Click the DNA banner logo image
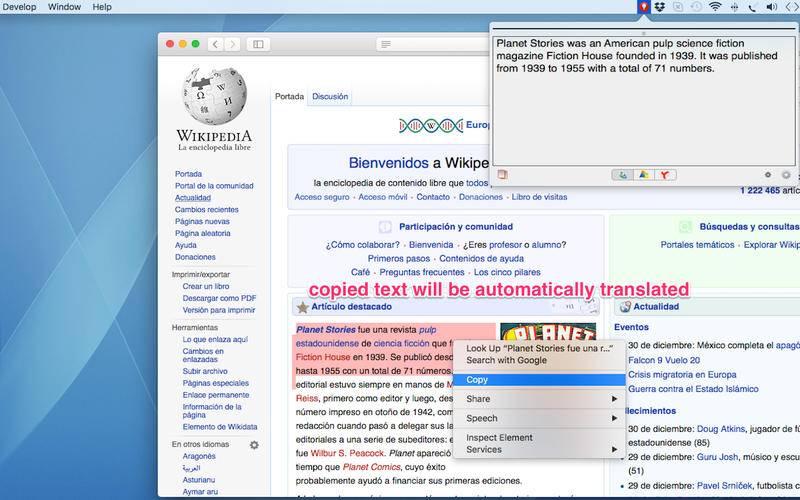This screenshot has width=800, height=500. coord(431,125)
